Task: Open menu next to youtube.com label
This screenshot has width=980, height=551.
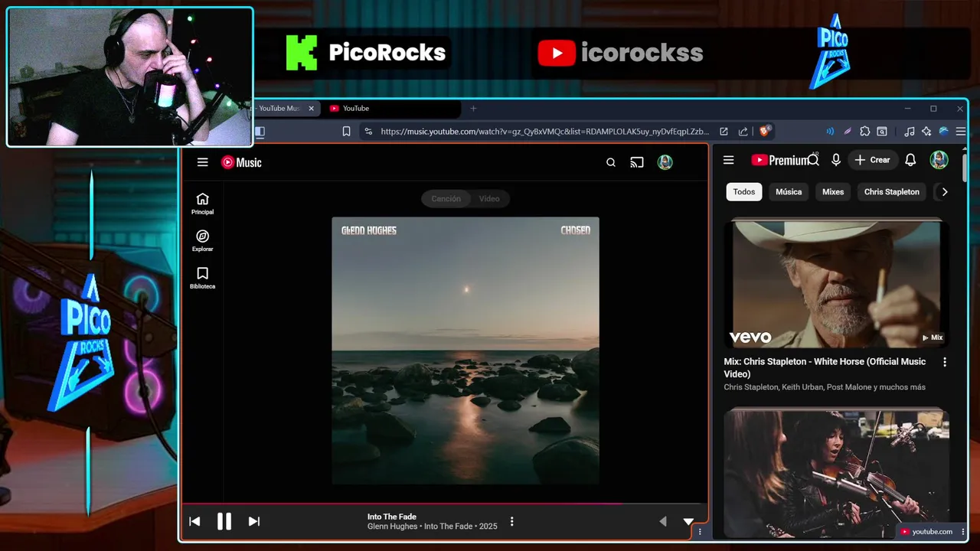Action: tap(963, 531)
